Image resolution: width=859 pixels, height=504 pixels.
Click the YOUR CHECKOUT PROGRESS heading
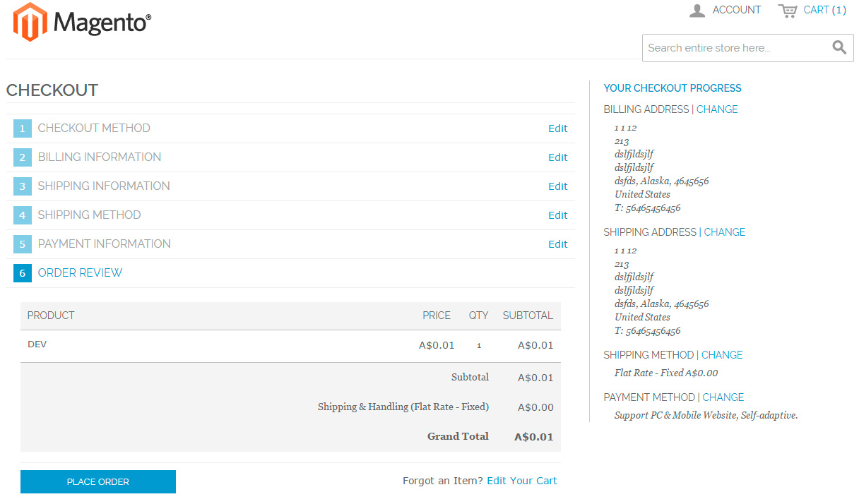tap(673, 88)
